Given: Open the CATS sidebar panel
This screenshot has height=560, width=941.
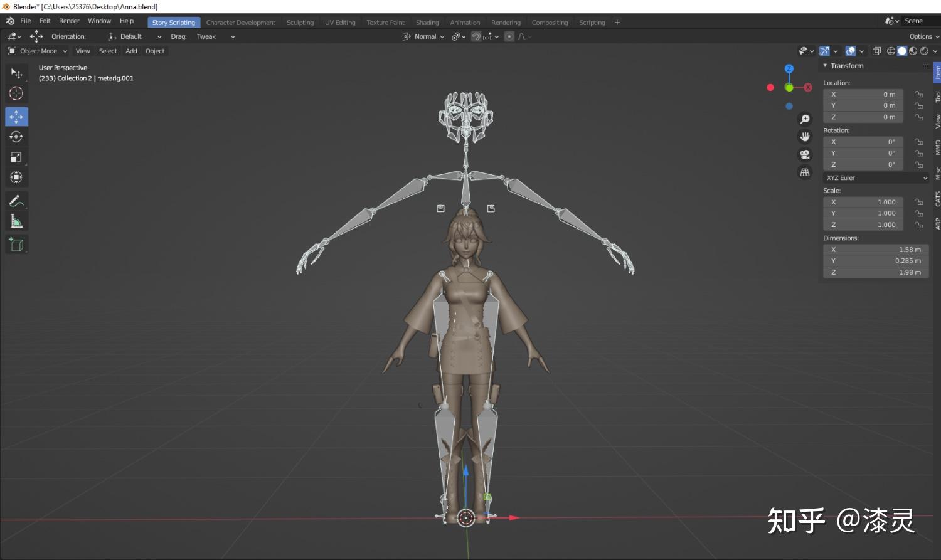Looking at the screenshot, I should coord(937,201).
